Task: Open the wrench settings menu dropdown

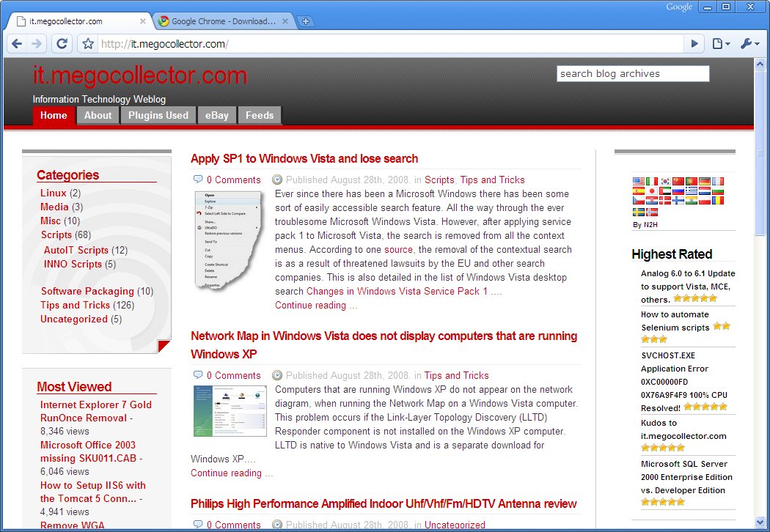Action: 750,44
